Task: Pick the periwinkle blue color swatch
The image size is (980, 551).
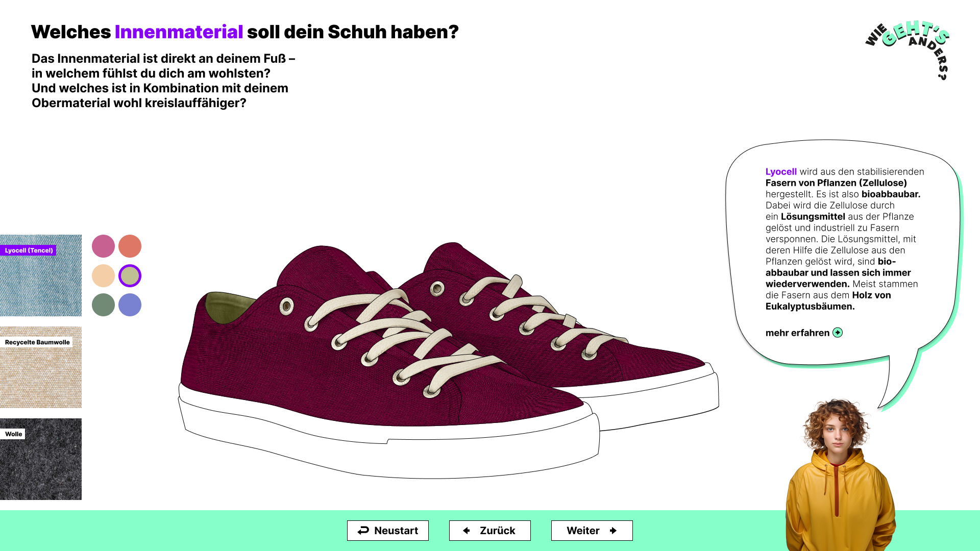Action: pos(130,305)
